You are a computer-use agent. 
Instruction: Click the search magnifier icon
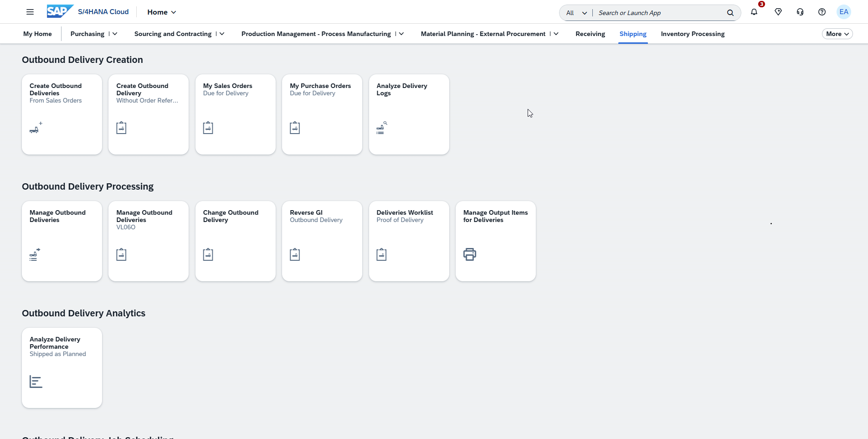coord(730,13)
